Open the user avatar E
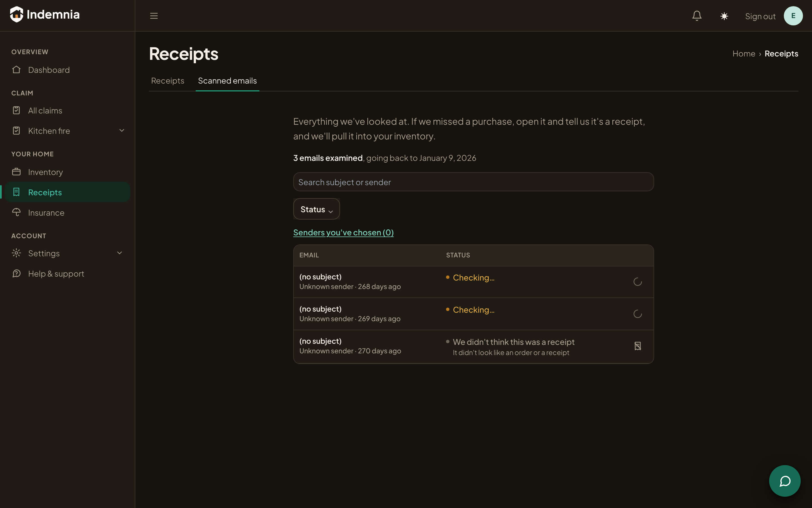 793,16
